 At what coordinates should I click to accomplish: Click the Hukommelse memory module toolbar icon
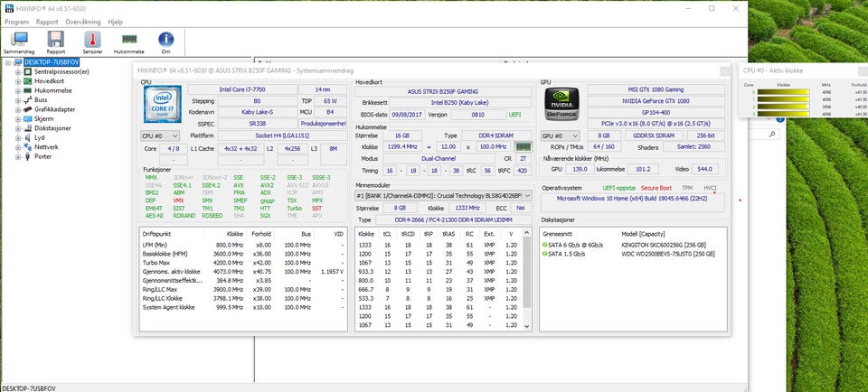(129, 39)
